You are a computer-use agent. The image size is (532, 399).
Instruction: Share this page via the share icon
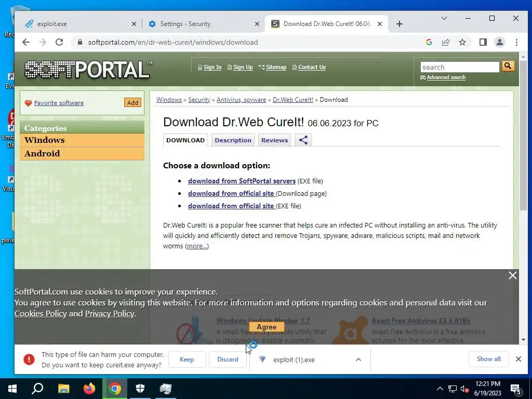(x=445, y=42)
